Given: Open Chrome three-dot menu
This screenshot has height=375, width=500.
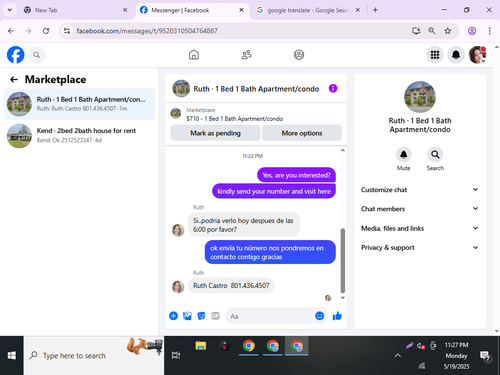Looking at the screenshot, I should tap(489, 31).
